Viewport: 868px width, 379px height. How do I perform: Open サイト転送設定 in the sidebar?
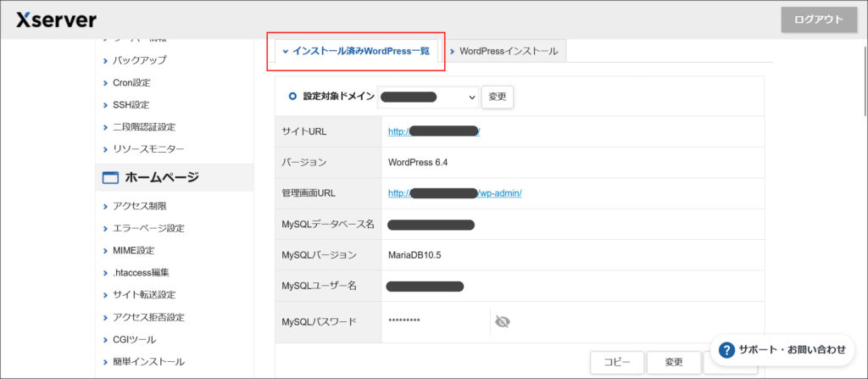coord(144,295)
